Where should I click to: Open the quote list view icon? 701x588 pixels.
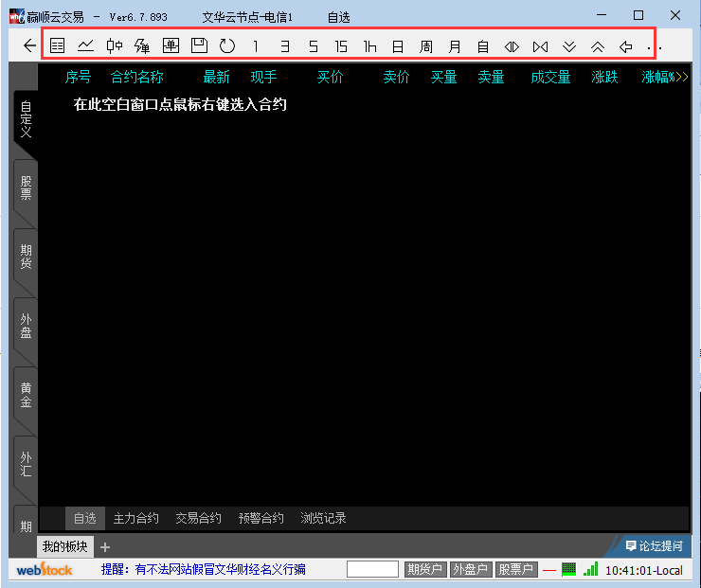[x=58, y=45]
